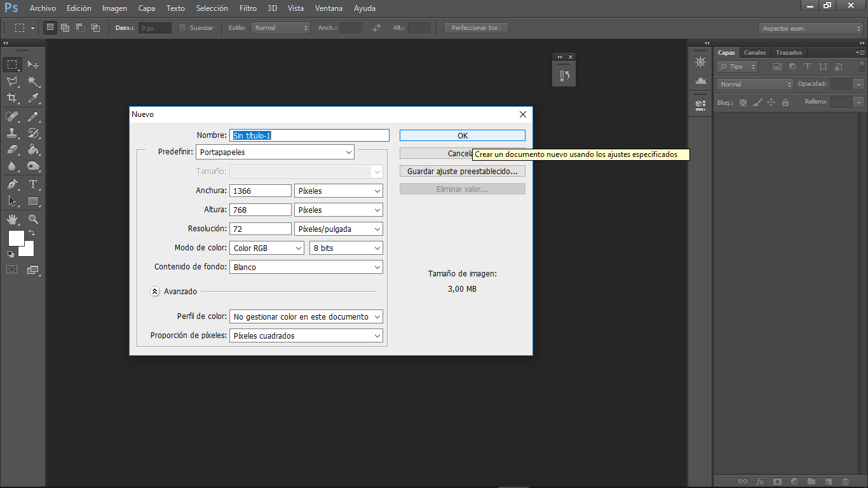Choose Add to Selection mode
The width and height of the screenshot is (868, 488).
tap(65, 27)
